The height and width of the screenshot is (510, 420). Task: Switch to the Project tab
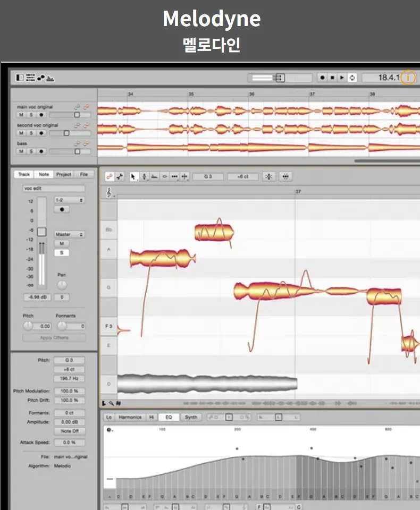coord(63,174)
